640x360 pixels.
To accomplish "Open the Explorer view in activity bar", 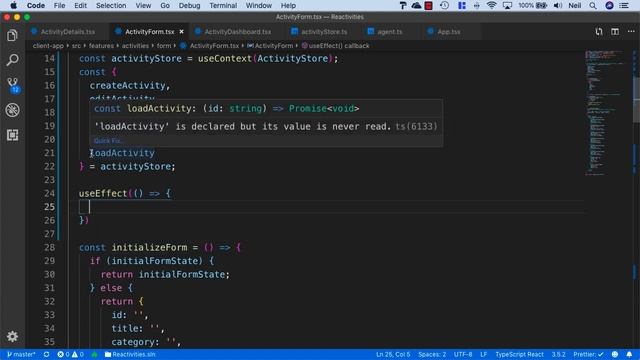I will (12, 36).
